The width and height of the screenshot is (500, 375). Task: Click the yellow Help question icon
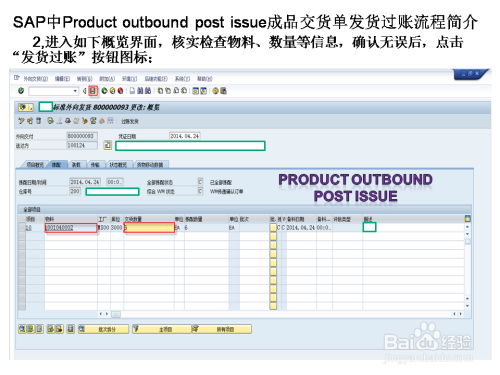tap(215, 91)
